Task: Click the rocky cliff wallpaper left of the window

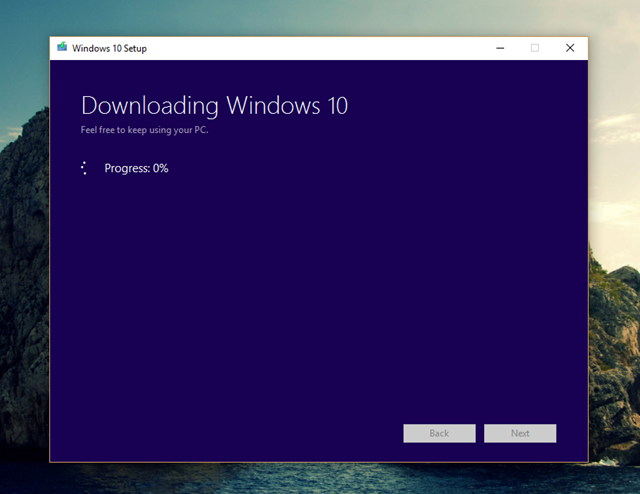Action: click(x=24, y=300)
